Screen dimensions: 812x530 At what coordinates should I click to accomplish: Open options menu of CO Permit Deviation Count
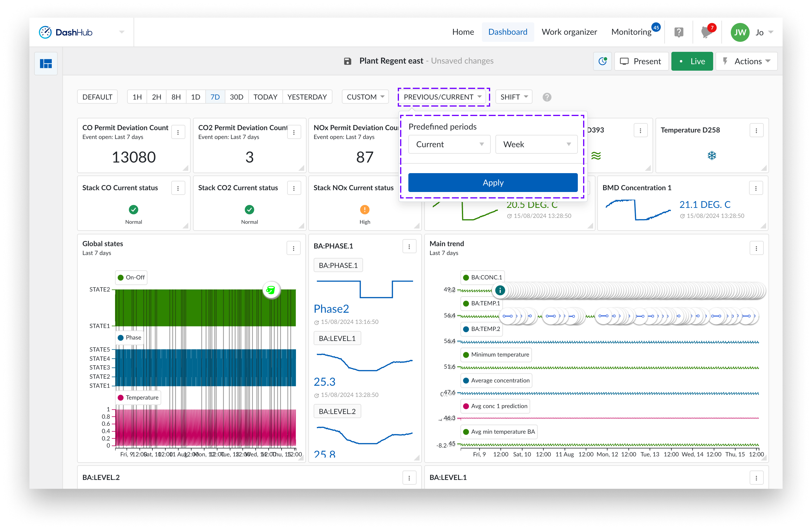click(x=178, y=132)
